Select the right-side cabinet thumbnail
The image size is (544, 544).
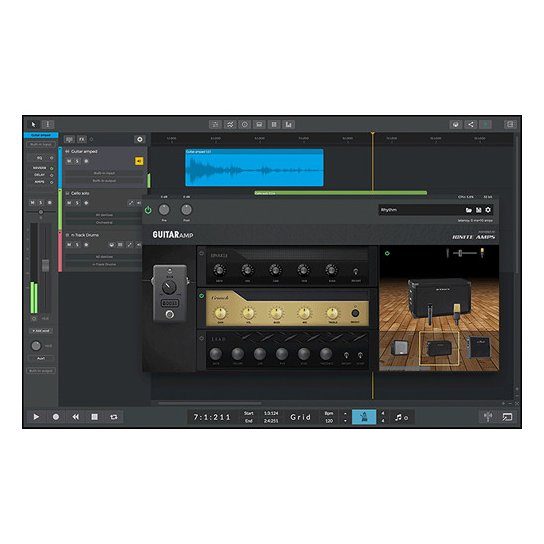pos(479,347)
